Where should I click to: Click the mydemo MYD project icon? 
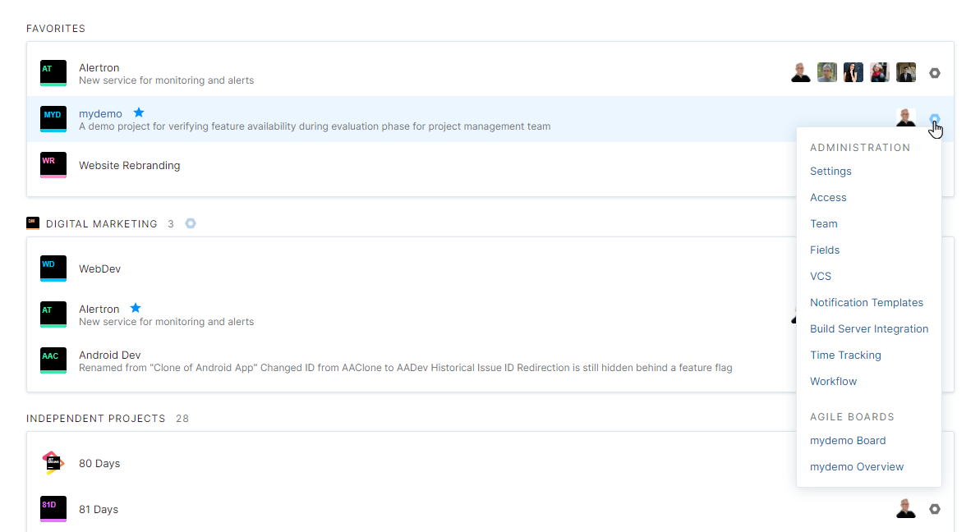coord(53,119)
